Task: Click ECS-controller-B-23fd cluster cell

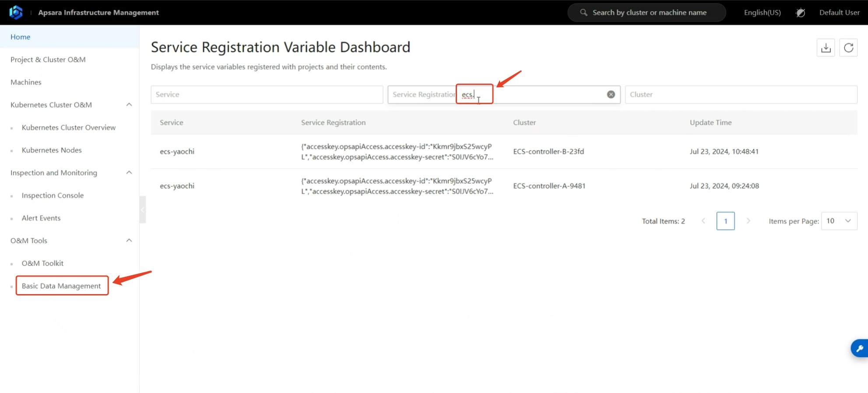Action: pos(548,151)
